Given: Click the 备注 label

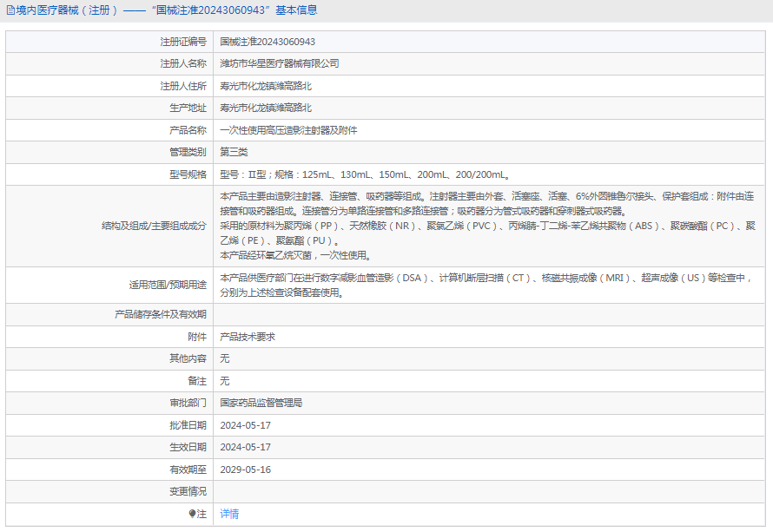Looking at the screenshot, I should pos(197,382).
